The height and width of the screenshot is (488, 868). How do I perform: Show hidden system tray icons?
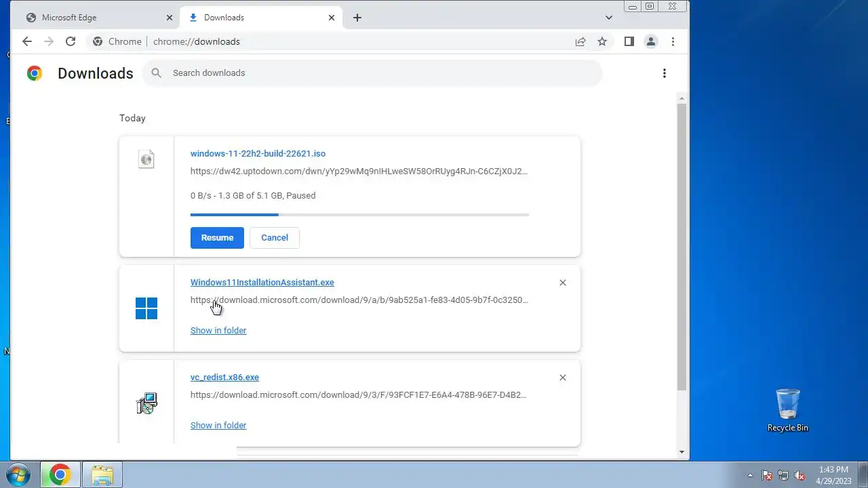point(750,475)
